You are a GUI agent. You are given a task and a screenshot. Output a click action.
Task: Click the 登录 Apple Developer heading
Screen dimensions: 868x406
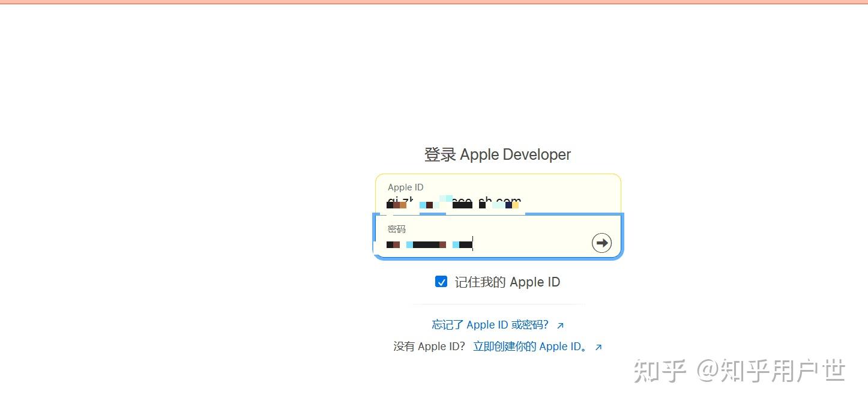[498, 154]
